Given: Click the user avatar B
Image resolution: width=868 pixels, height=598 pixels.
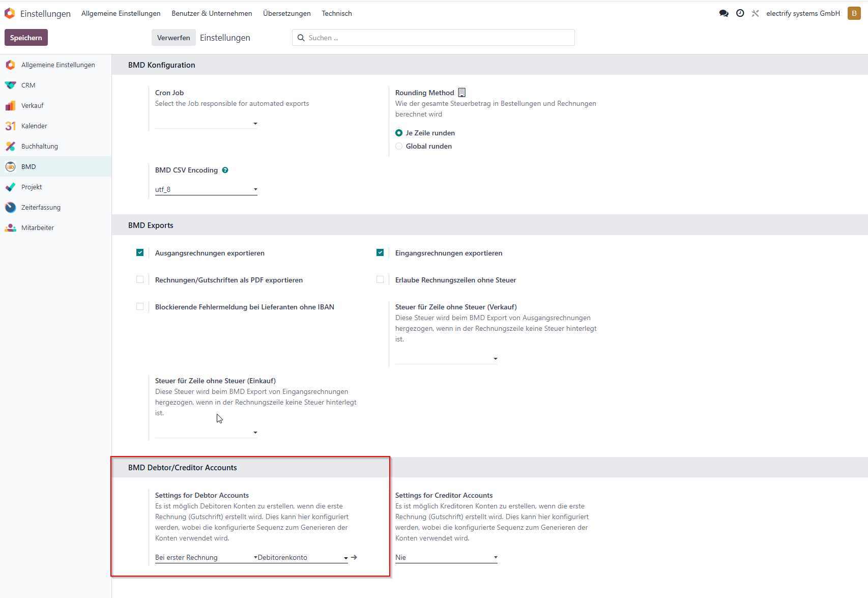Looking at the screenshot, I should pyautogui.click(x=854, y=13).
